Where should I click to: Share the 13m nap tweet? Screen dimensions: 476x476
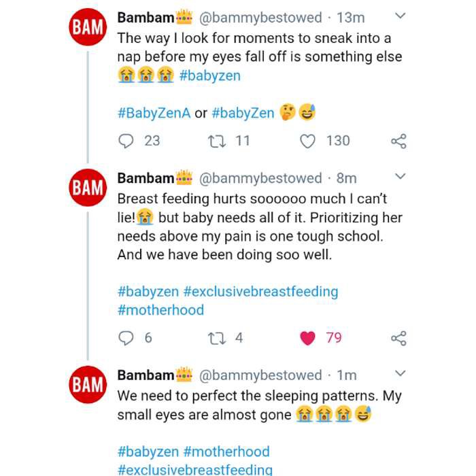398,141
